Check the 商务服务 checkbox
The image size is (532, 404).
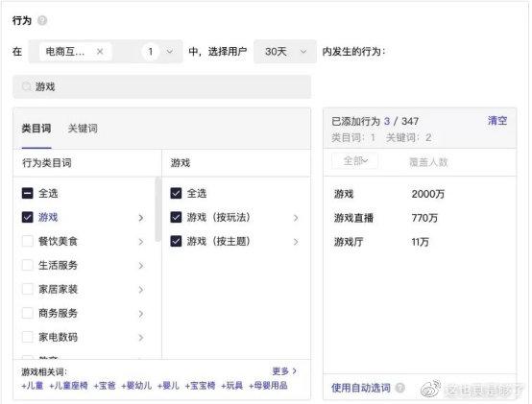[28, 313]
